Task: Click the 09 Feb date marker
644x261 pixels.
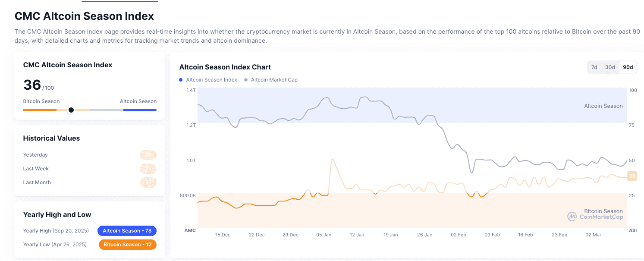Action: [x=492, y=235]
